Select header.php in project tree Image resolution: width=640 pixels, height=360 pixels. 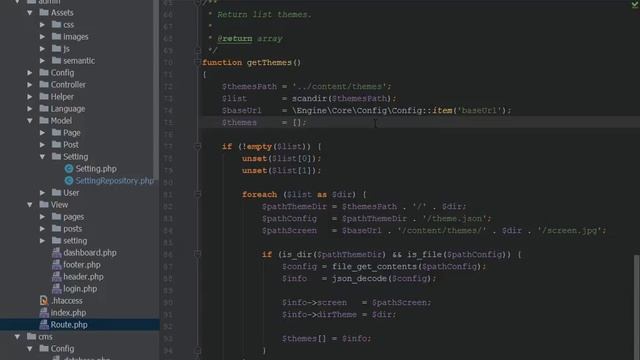click(x=83, y=277)
